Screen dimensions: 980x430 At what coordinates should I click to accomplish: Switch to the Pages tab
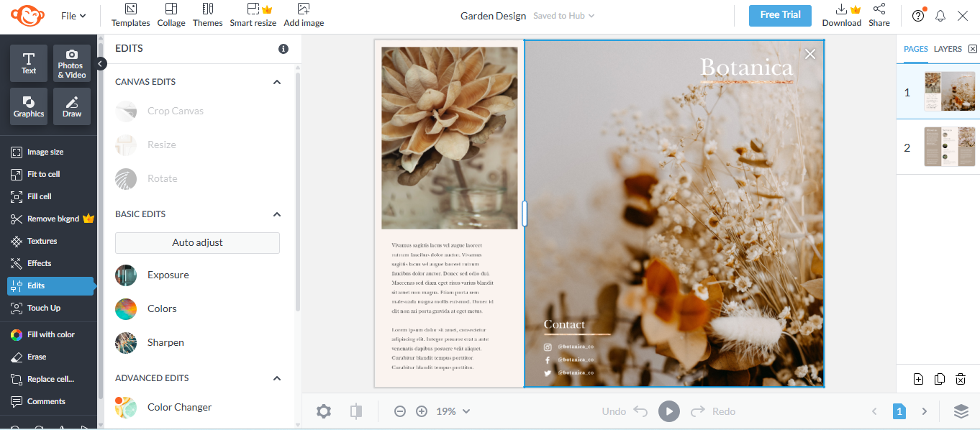(915, 49)
